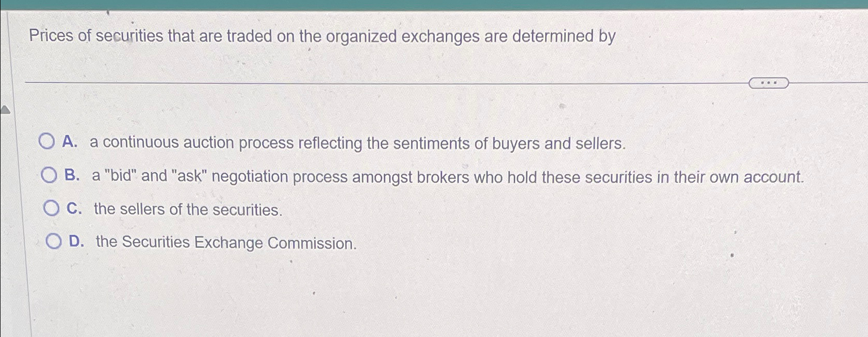This screenshot has width=868, height=337.
Task: Click the bold letter label 'D.'
Action: tap(77, 242)
